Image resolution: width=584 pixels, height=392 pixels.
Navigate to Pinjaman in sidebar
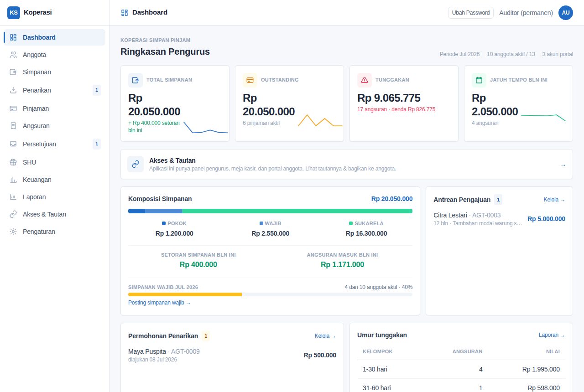click(55, 108)
